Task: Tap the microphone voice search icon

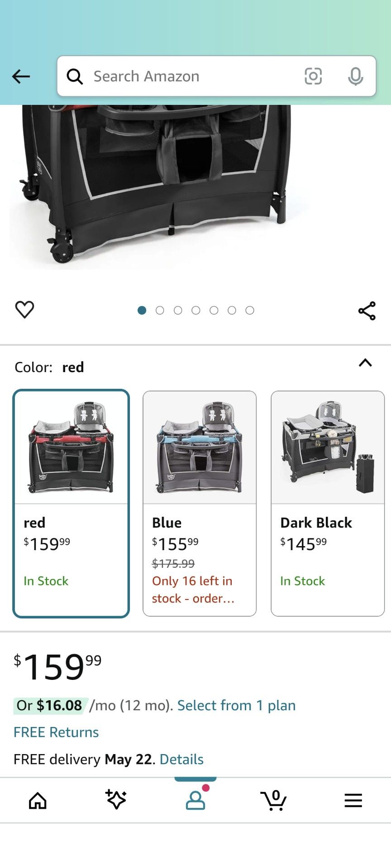Action: click(355, 76)
